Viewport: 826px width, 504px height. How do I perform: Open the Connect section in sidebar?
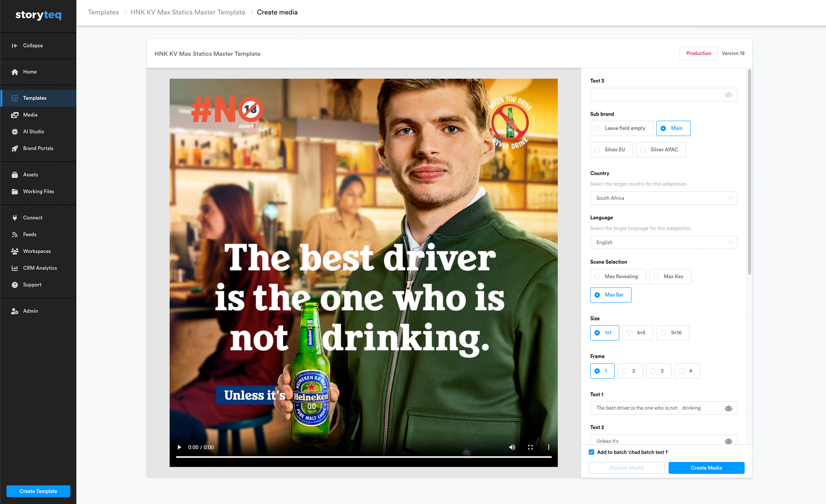pos(32,217)
